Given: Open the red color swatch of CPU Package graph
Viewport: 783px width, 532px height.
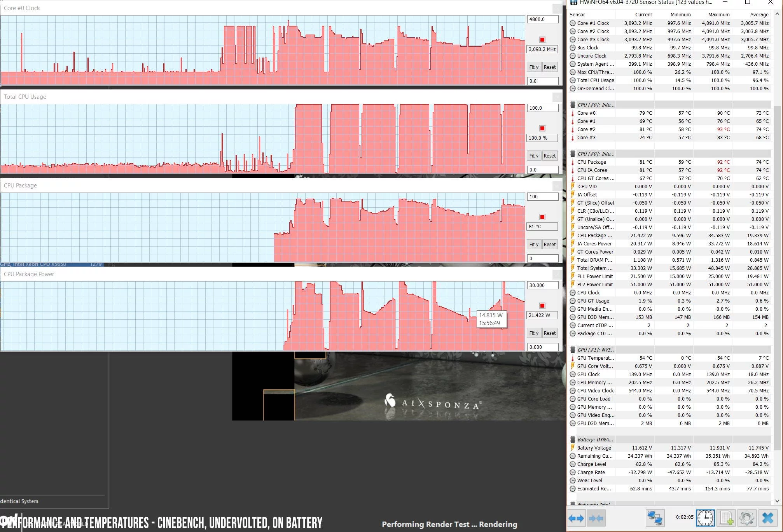Looking at the screenshot, I should [x=542, y=217].
